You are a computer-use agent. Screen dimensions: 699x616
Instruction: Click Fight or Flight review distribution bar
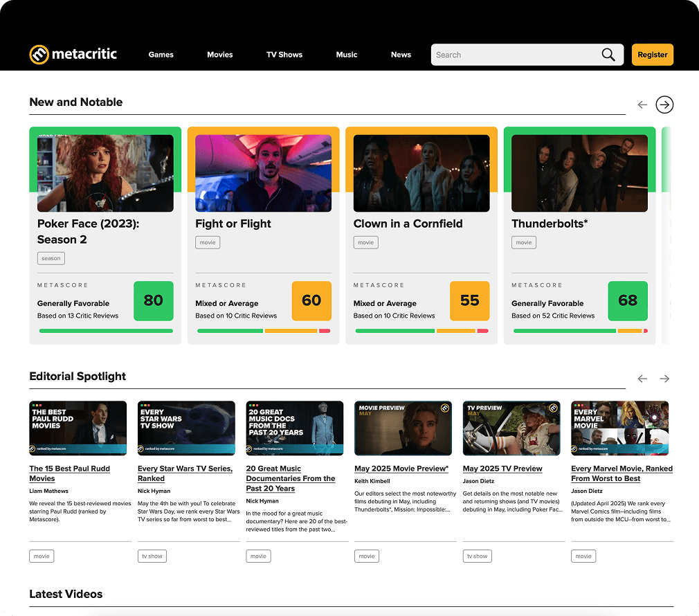pos(264,331)
